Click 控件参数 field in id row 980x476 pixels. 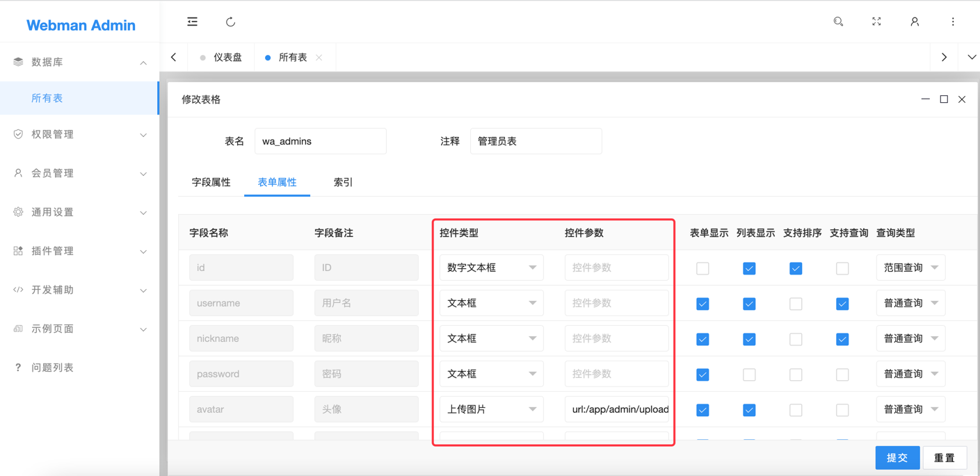click(617, 268)
